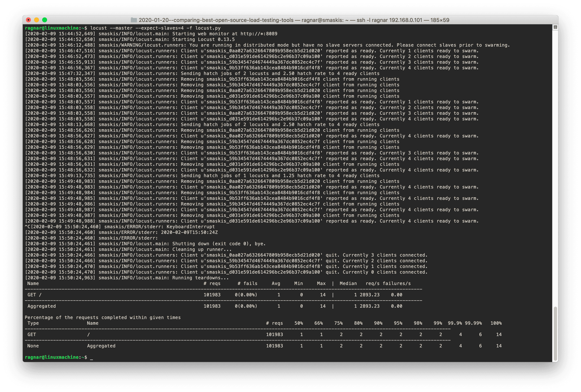Image resolution: width=581 pixels, height=392 pixels.
Task: Click the Aggregated row label
Action: [42, 306]
